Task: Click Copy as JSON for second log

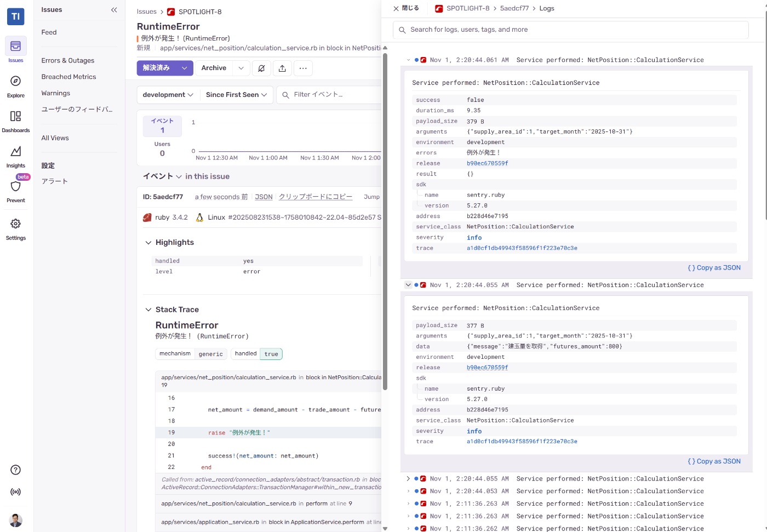Action: (714, 461)
